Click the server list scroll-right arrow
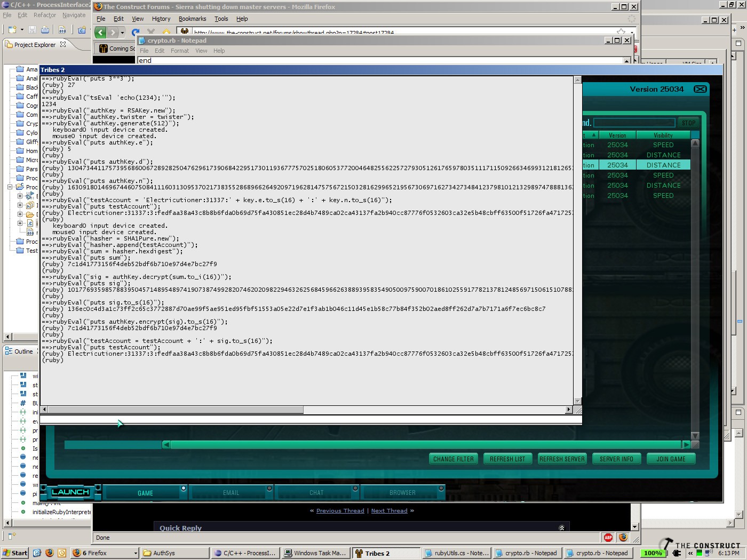 (x=686, y=444)
